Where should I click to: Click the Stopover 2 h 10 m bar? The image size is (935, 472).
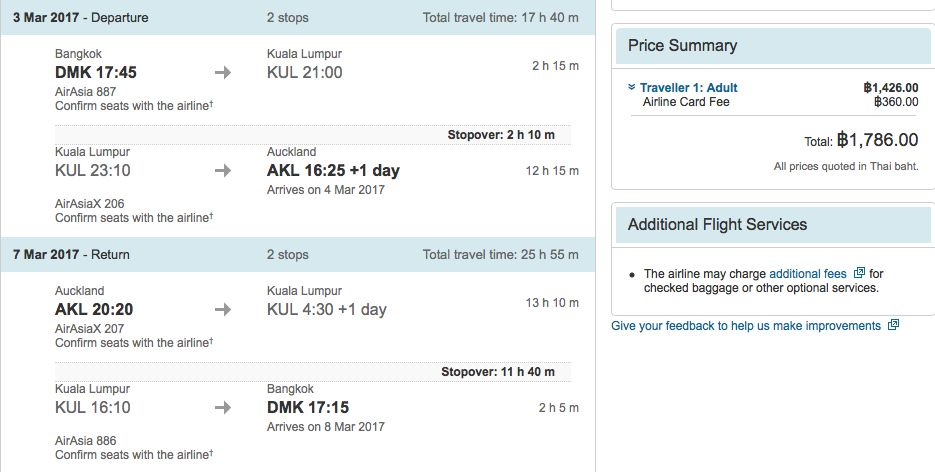[313, 135]
